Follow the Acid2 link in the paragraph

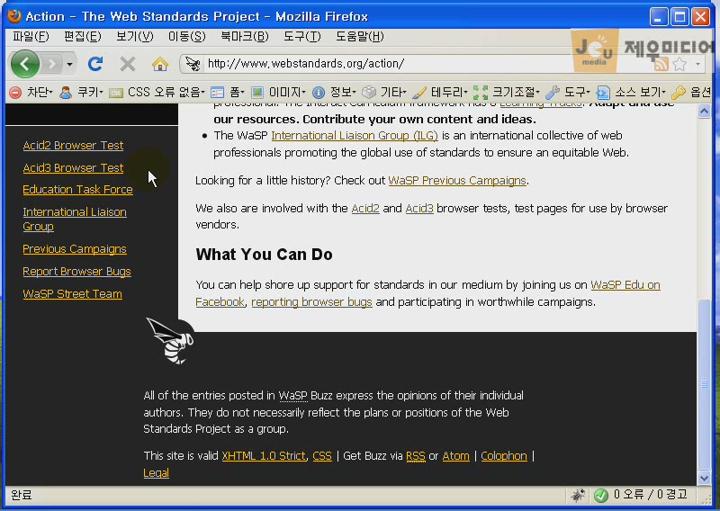pos(366,208)
